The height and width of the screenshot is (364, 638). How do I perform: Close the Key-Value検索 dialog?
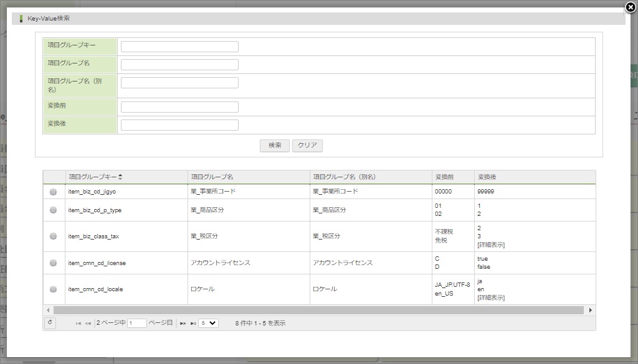click(630, 7)
